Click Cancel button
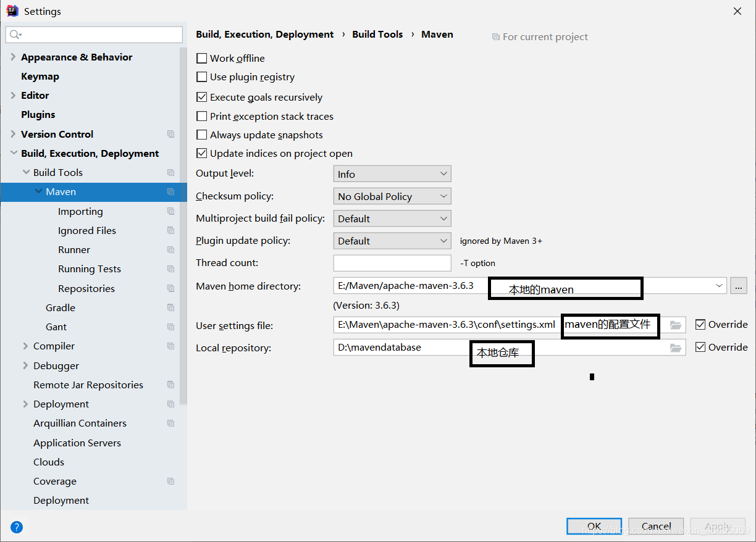 pyautogui.click(x=656, y=526)
